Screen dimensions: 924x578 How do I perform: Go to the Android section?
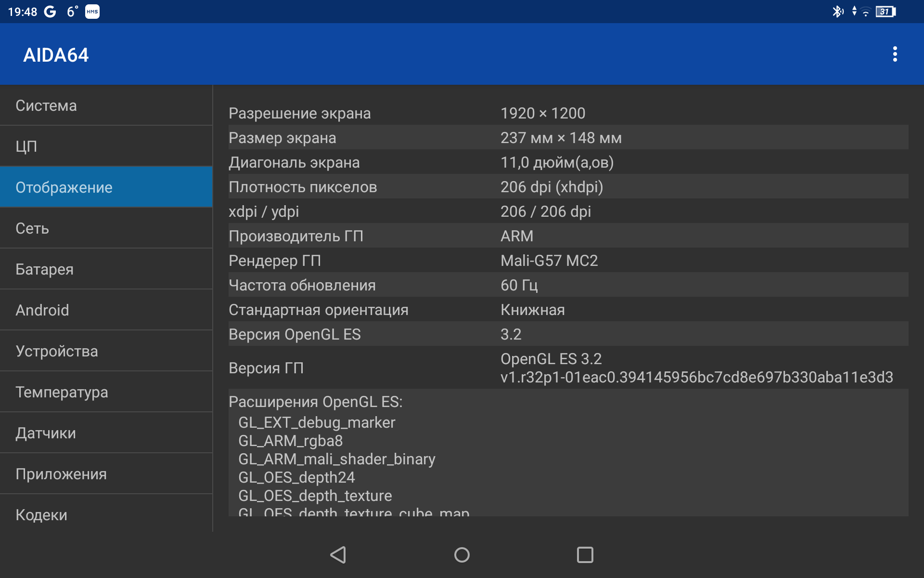(106, 310)
